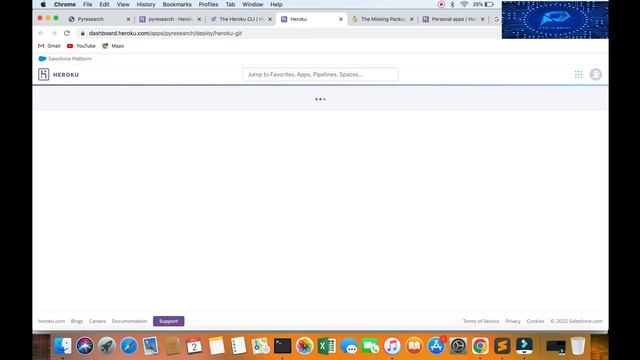Open Finder from the dock

tap(63, 346)
